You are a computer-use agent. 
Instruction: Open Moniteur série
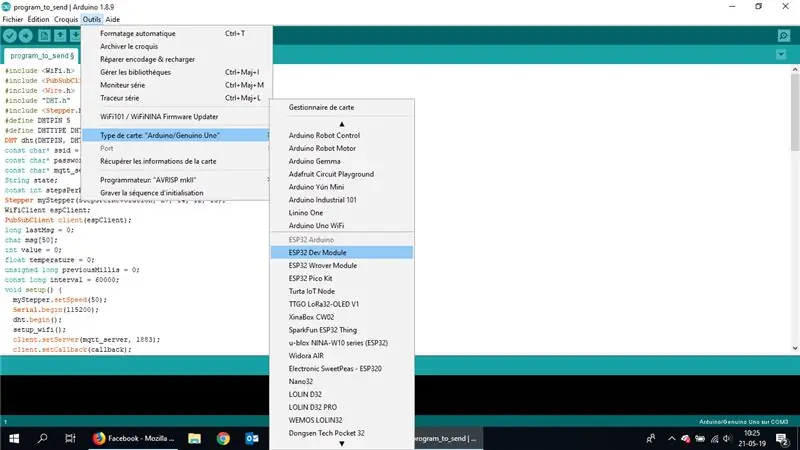coord(176,85)
